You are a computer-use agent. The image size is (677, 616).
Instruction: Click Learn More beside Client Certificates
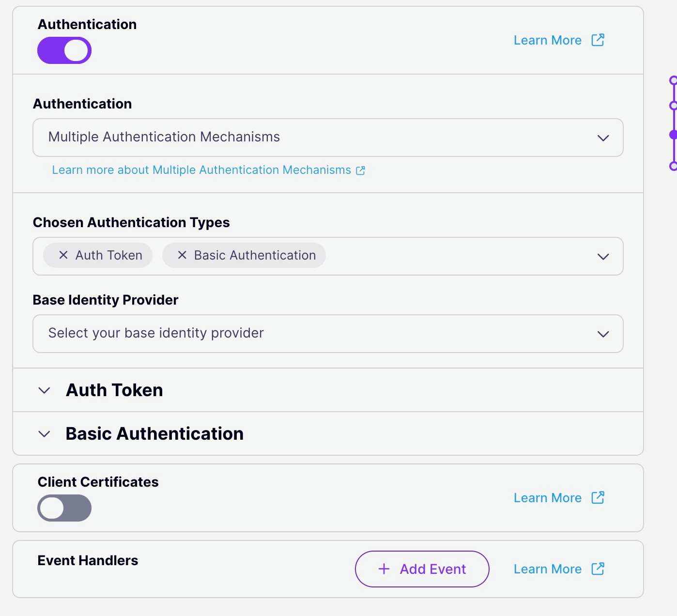(x=547, y=498)
